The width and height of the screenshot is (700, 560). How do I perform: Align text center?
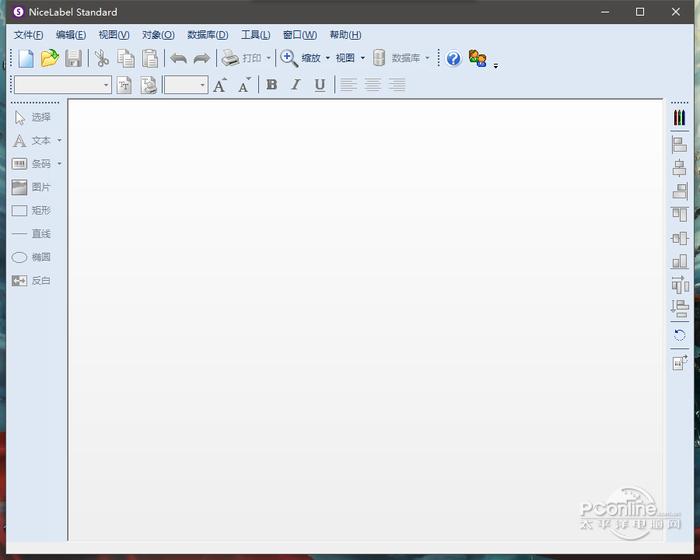(x=373, y=84)
